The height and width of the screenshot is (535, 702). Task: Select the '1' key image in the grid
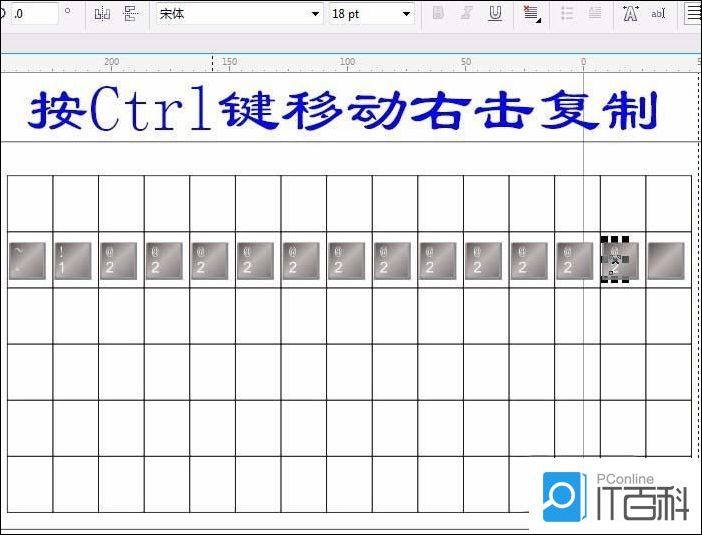72,261
